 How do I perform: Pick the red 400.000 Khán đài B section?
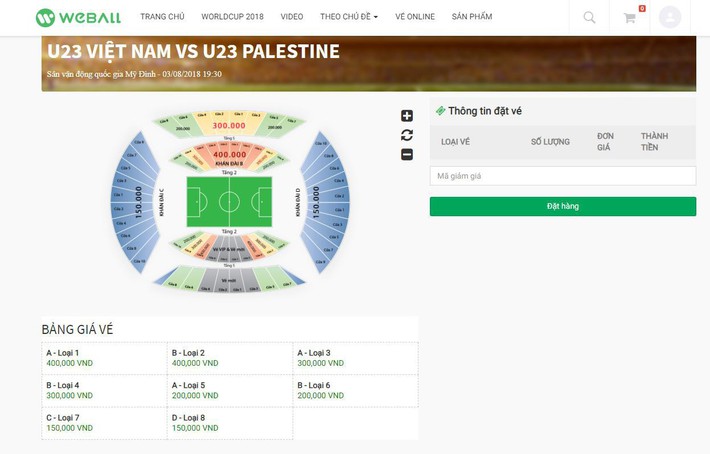(229, 155)
